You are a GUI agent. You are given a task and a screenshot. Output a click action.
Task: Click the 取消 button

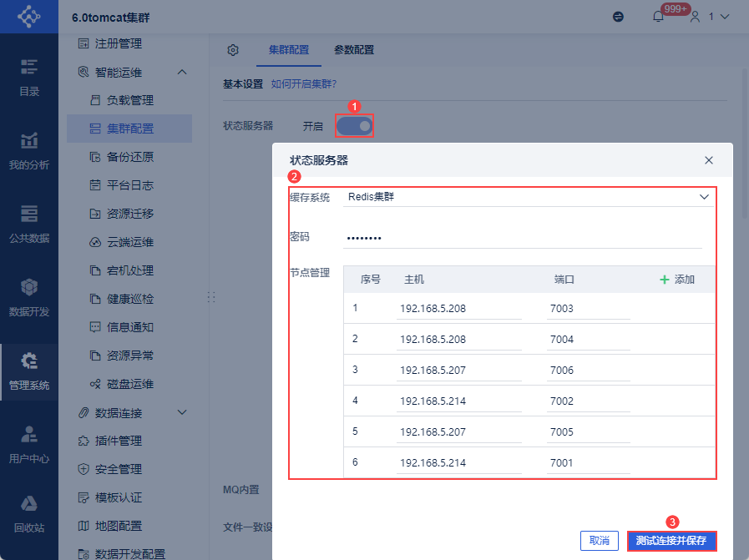point(600,541)
